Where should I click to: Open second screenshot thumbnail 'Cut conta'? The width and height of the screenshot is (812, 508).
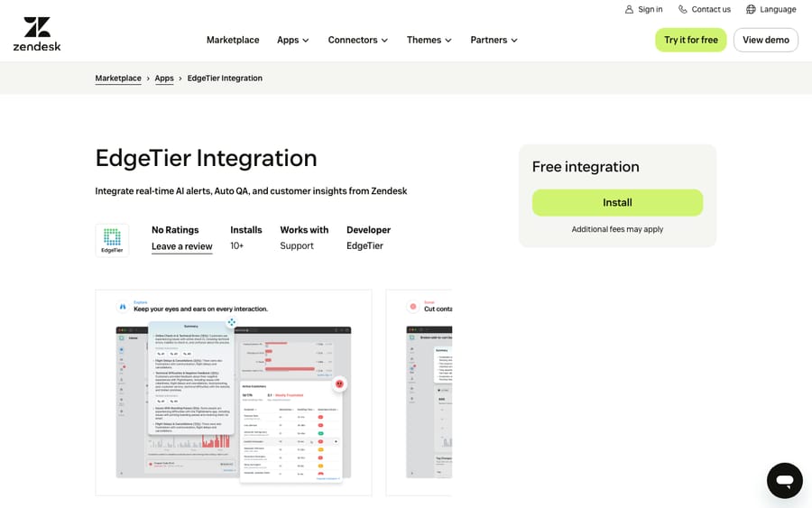[x=419, y=393]
